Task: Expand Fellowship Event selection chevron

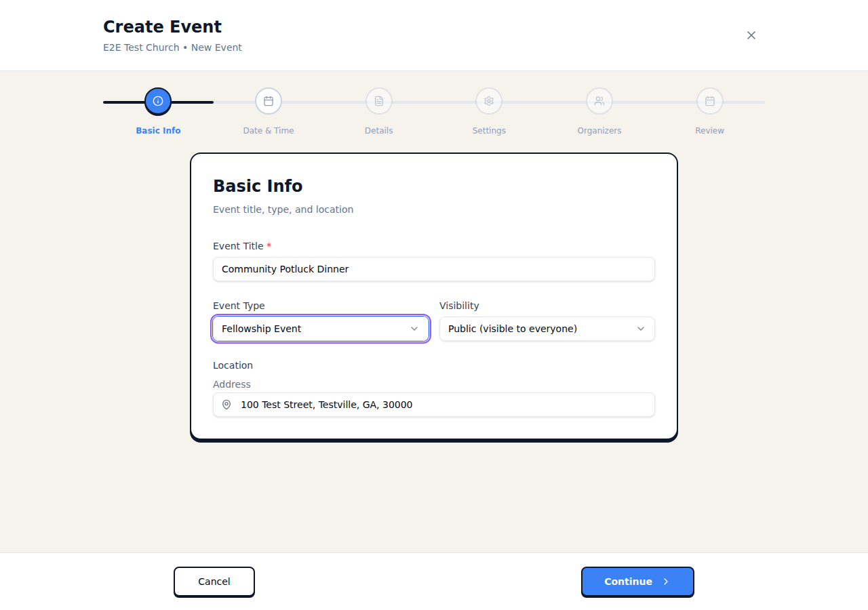Action: [x=414, y=329]
